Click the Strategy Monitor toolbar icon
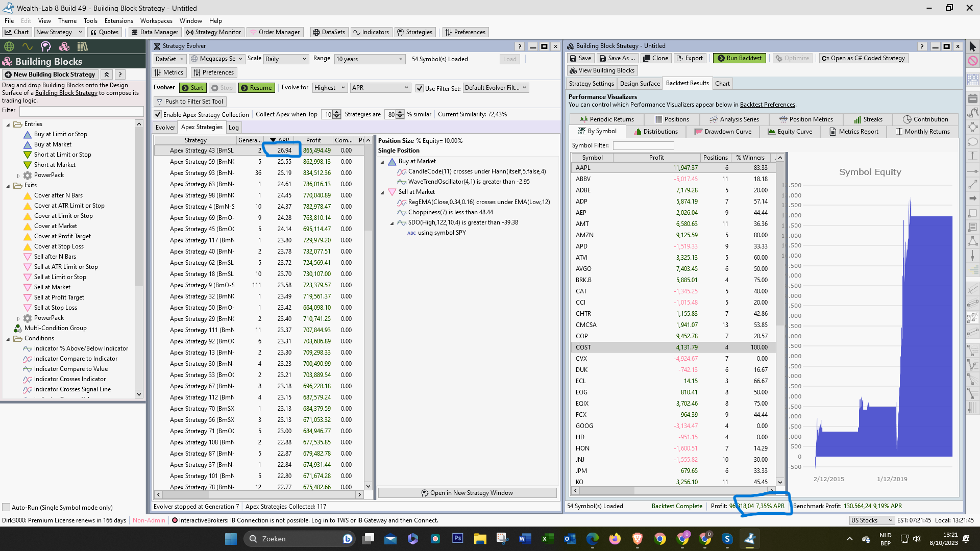The image size is (980, 551). coord(213,32)
